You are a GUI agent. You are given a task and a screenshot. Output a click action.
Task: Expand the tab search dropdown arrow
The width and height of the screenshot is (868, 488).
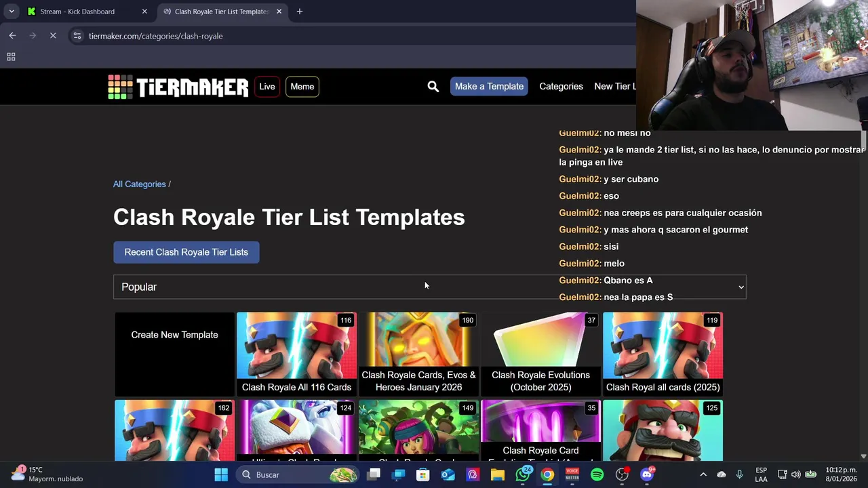tap(12, 12)
